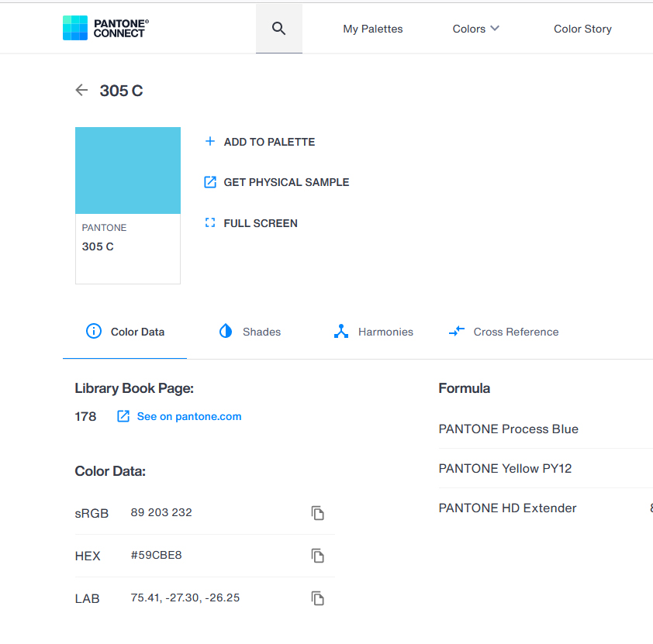
Task: Expand the Colors dropdown chevron
Action: pos(495,29)
